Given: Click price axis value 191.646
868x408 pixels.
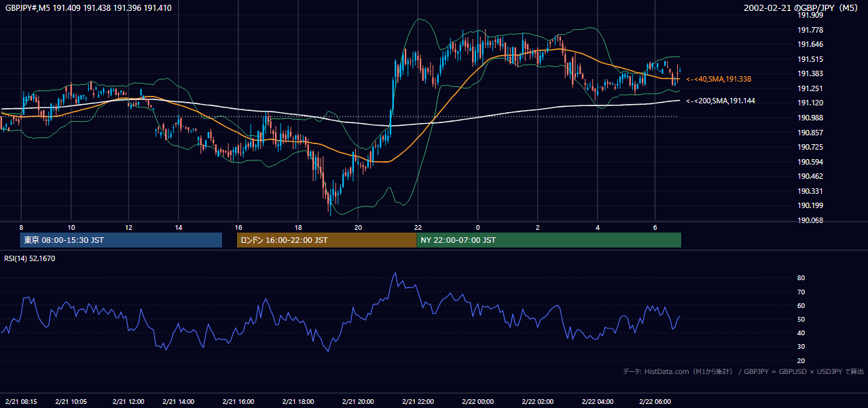Looking at the screenshot, I should click(810, 44).
